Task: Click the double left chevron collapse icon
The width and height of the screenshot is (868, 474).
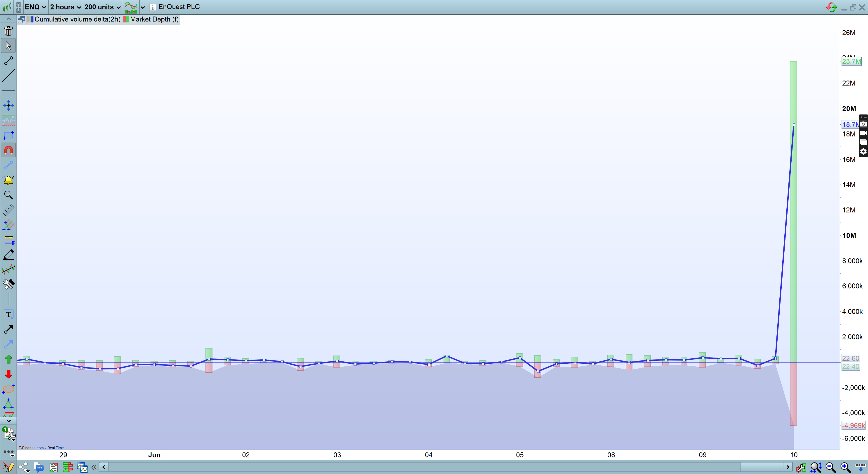Action: click(x=94, y=467)
